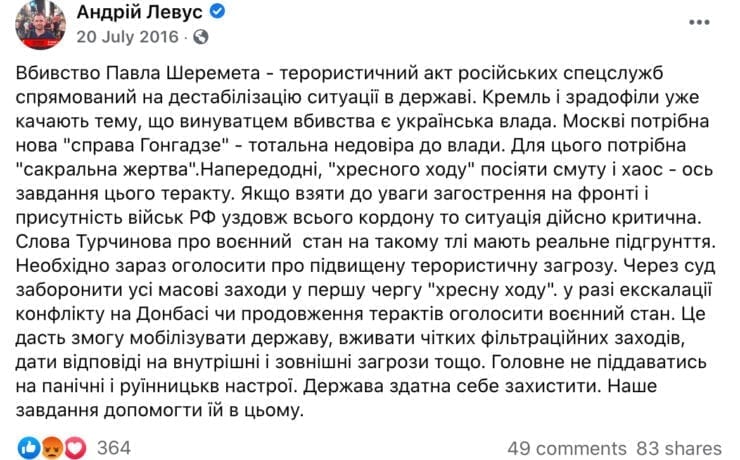Image resolution: width=740 pixels, height=460 pixels.
Task: Click the red heart Love reaction icon
Action: click(75, 447)
